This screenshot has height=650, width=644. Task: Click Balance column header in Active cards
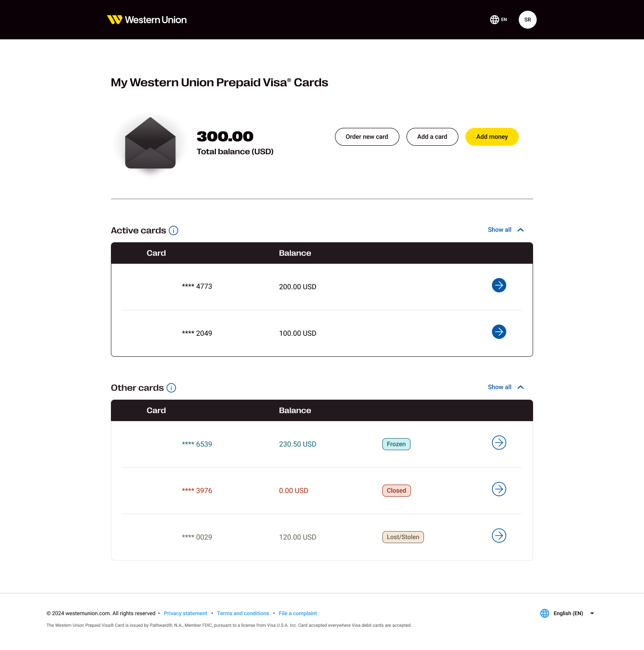pos(295,253)
